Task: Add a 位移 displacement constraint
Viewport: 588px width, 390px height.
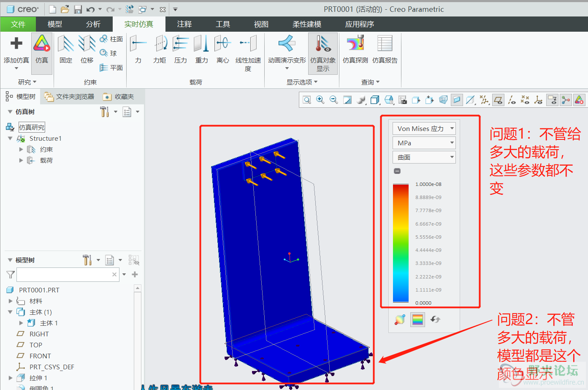Action: pyautogui.click(x=87, y=49)
